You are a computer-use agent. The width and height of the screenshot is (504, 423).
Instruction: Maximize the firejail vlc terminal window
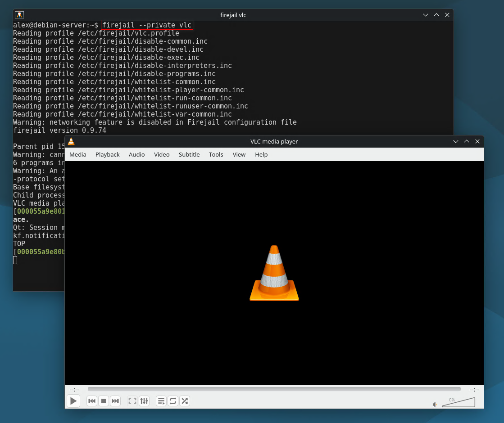[x=436, y=15]
